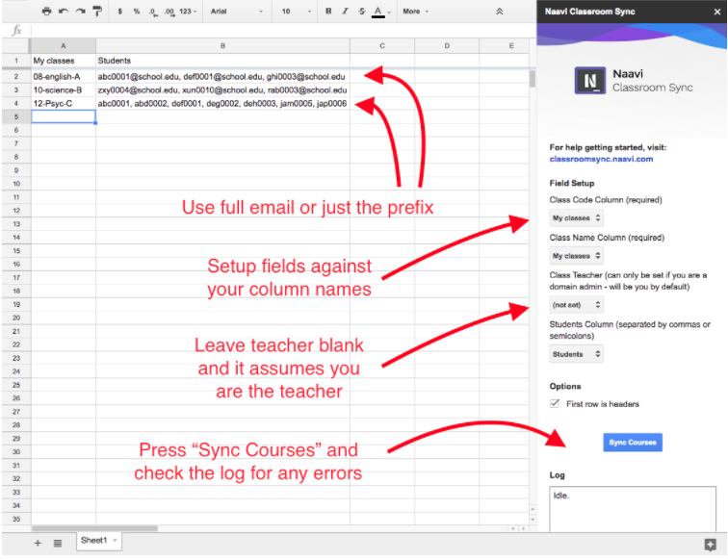The width and height of the screenshot is (728, 560).
Task: Toggle italic formatting
Action: tap(345, 12)
